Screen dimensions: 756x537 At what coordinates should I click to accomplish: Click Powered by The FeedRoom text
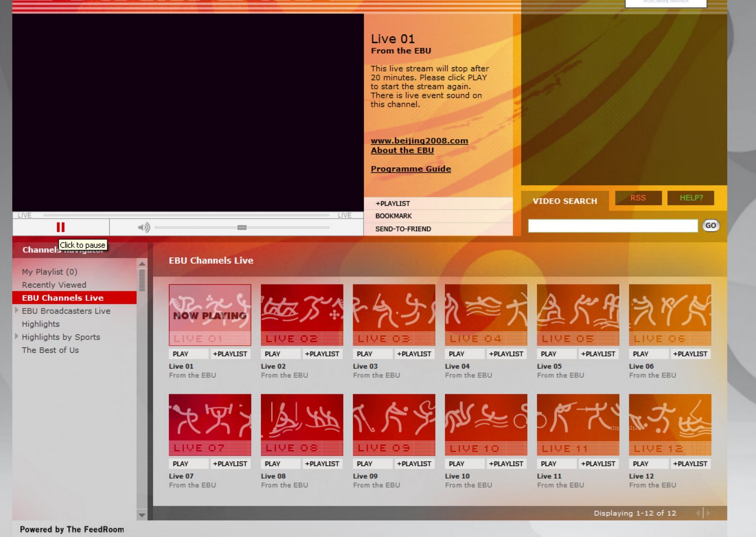[x=72, y=529]
